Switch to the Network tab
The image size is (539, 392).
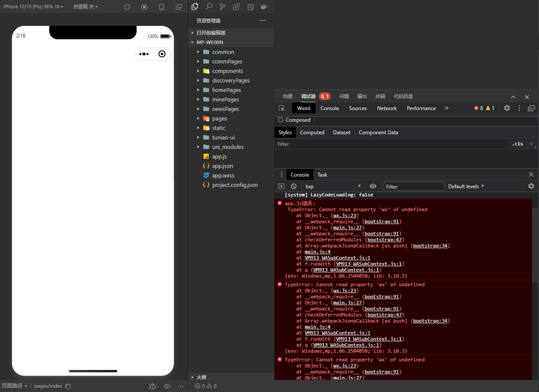[386, 108]
